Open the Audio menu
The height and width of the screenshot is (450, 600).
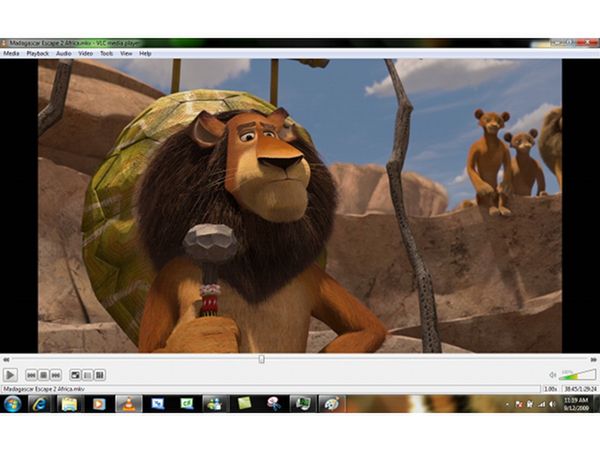click(64, 54)
